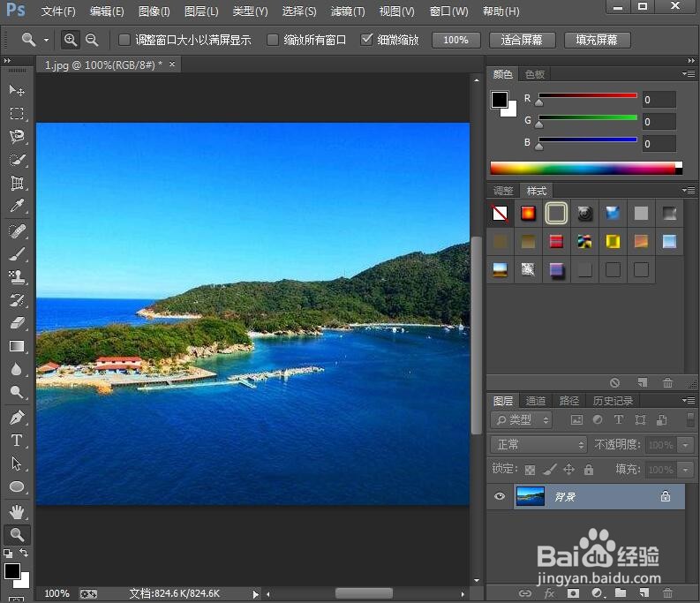
Task: Click the link layers icon
Action: (x=525, y=593)
